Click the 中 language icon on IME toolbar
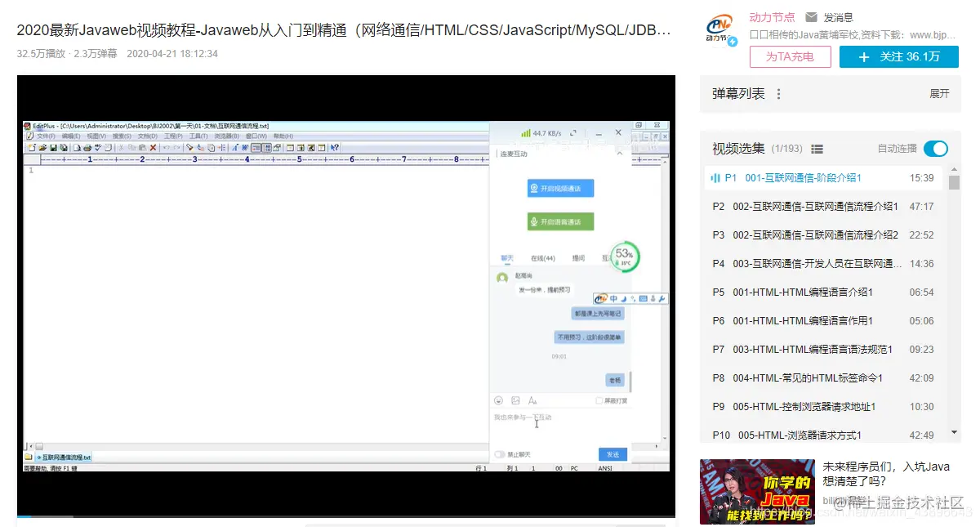 pos(613,299)
